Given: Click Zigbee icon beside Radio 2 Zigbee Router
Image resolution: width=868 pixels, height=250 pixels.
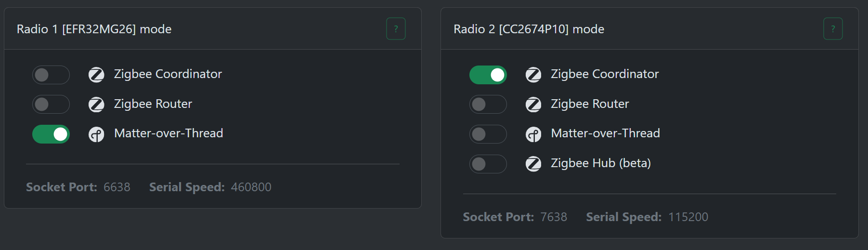Looking at the screenshot, I should coord(533,105).
